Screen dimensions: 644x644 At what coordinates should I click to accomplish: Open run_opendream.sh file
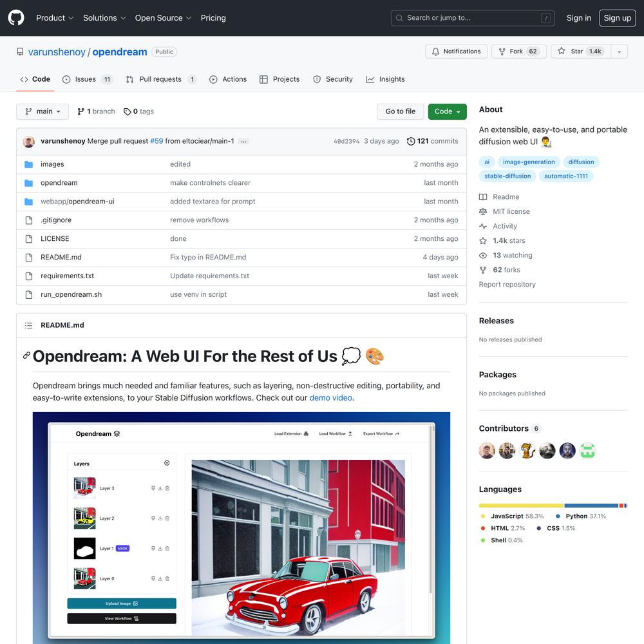[71, 294]
